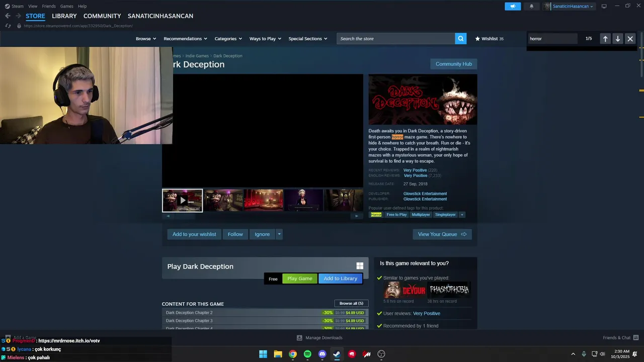Image resolution: width=644 pixels, height=362 pixels.
Task: Click the Community Hub button
Action: 454,64
